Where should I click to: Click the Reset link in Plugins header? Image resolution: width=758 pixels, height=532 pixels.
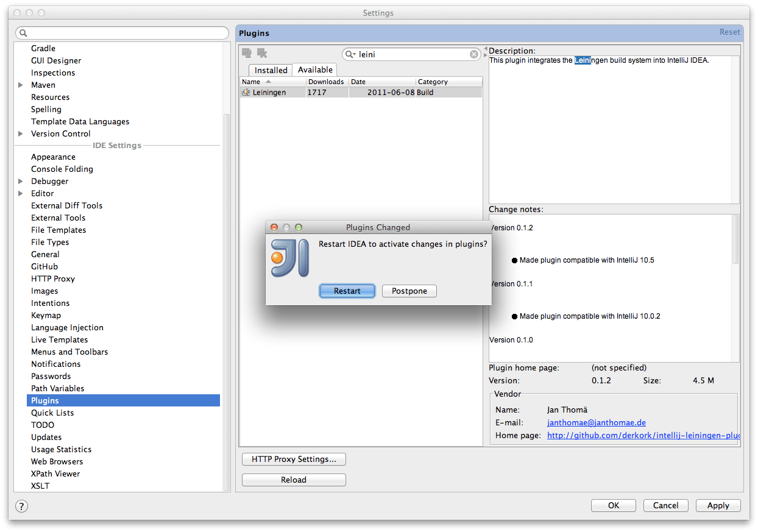(729, 32)
